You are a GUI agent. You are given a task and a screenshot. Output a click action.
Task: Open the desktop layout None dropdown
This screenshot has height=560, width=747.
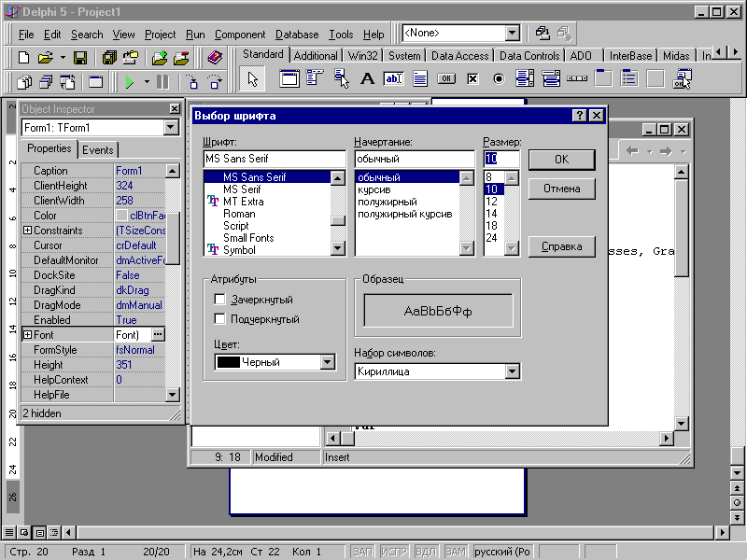click(512, 33)
